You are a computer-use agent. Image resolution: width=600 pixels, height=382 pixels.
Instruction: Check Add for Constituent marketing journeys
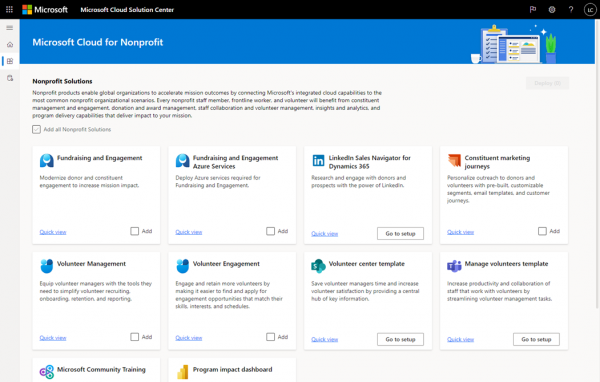coord(542,231)
